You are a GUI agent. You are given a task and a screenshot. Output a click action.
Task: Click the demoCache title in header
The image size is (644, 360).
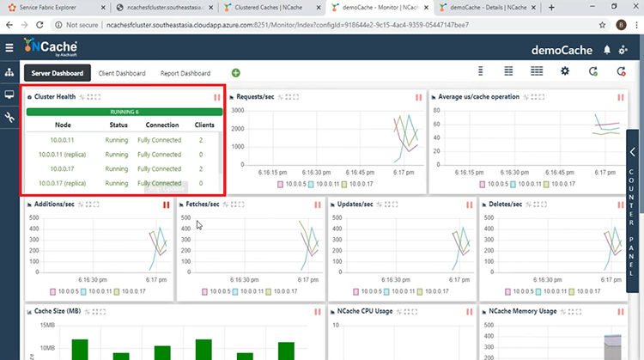(x=562, y=50)
